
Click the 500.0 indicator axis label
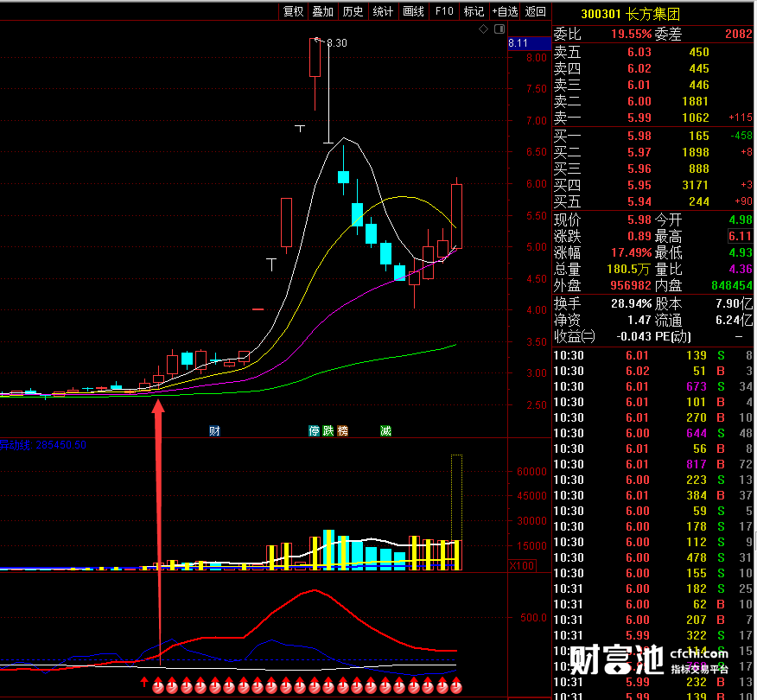[x=533, y=618]
